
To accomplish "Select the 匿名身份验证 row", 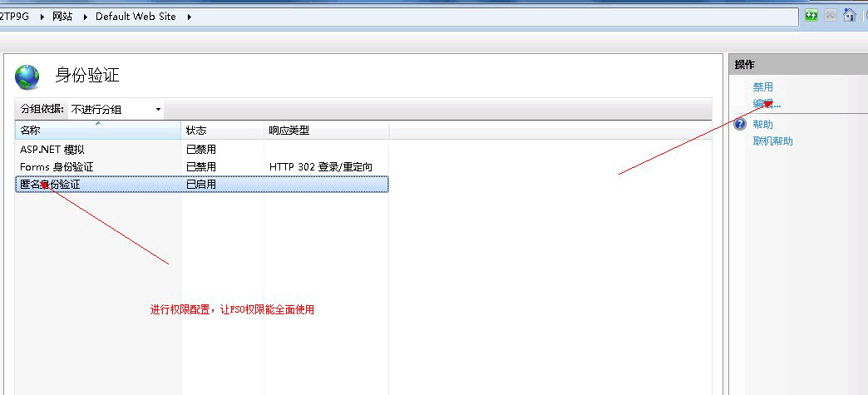I will point(202,185).
